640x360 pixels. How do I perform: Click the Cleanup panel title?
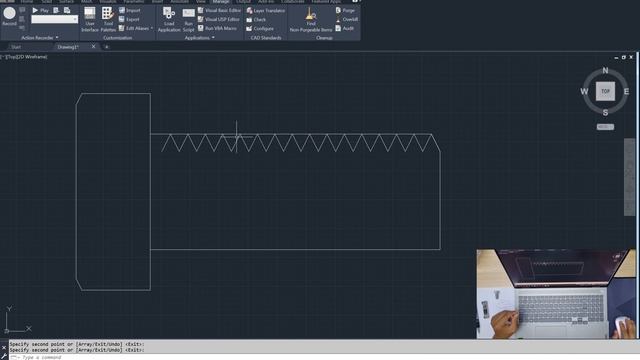[x=324, y=38]
